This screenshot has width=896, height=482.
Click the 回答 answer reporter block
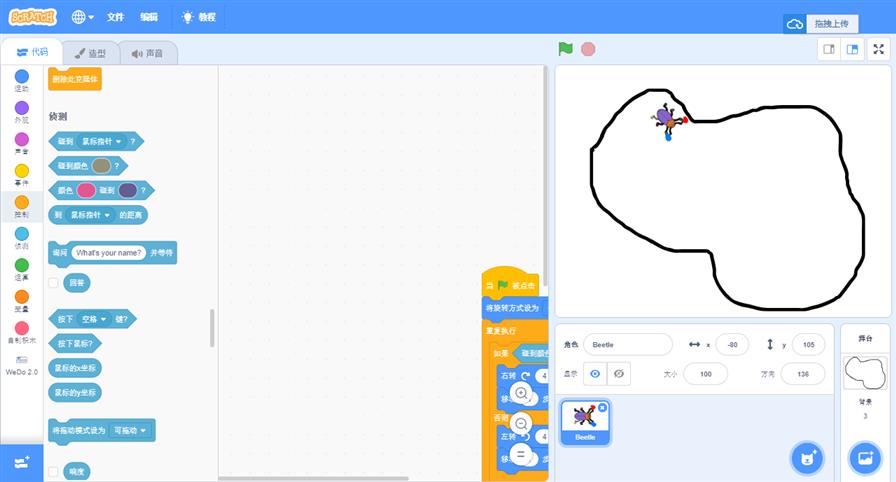click(77, 283)
